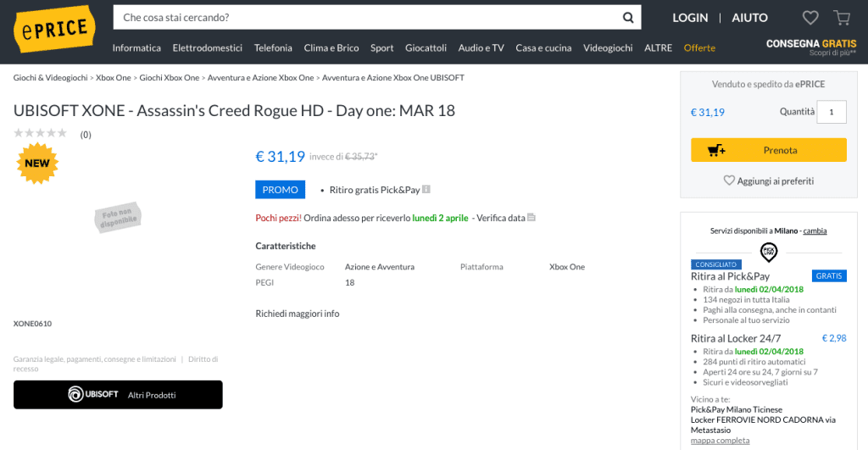Expand the ALTRE categories menu
The width and height of the screenshot is (868, 450).
click(658, 48)
